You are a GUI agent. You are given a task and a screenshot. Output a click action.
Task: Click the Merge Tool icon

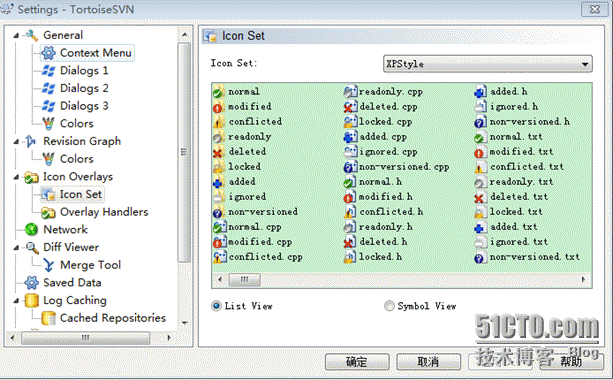click(x=48, y=265)
